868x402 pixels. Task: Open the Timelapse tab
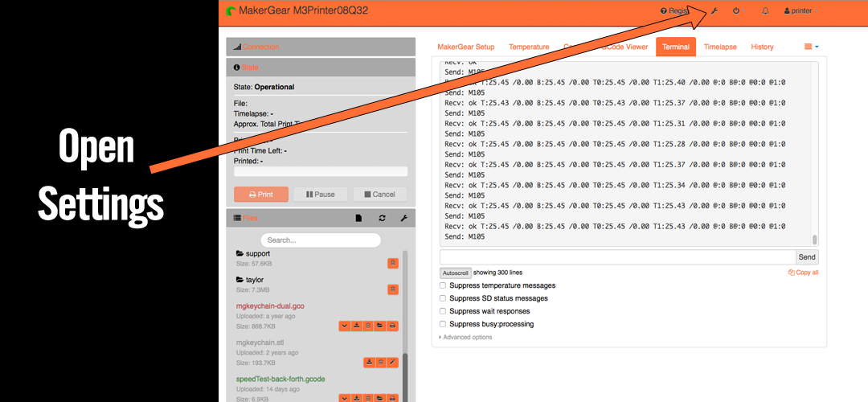(x=720, y=47)
